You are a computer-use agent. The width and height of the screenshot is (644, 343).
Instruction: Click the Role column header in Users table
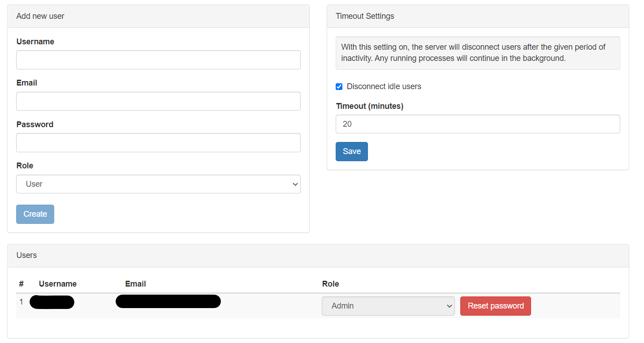pos(330,284)
